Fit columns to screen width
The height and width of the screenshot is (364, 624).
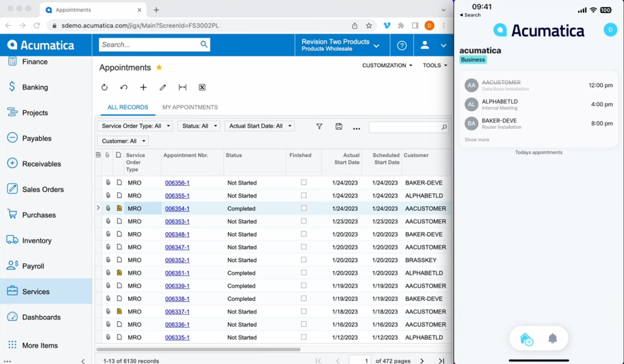point(183,87)
